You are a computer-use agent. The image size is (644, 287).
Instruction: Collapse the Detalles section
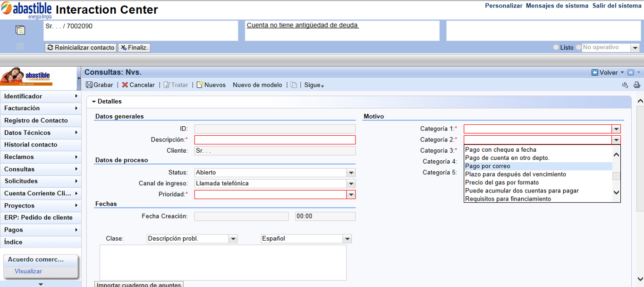pos(94,102)
